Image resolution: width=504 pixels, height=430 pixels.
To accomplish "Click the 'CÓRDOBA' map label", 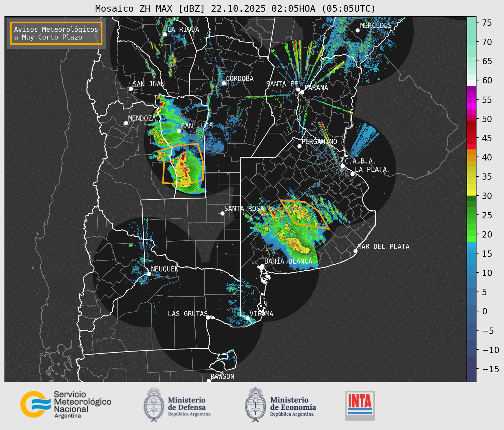I will click(240, 79).
